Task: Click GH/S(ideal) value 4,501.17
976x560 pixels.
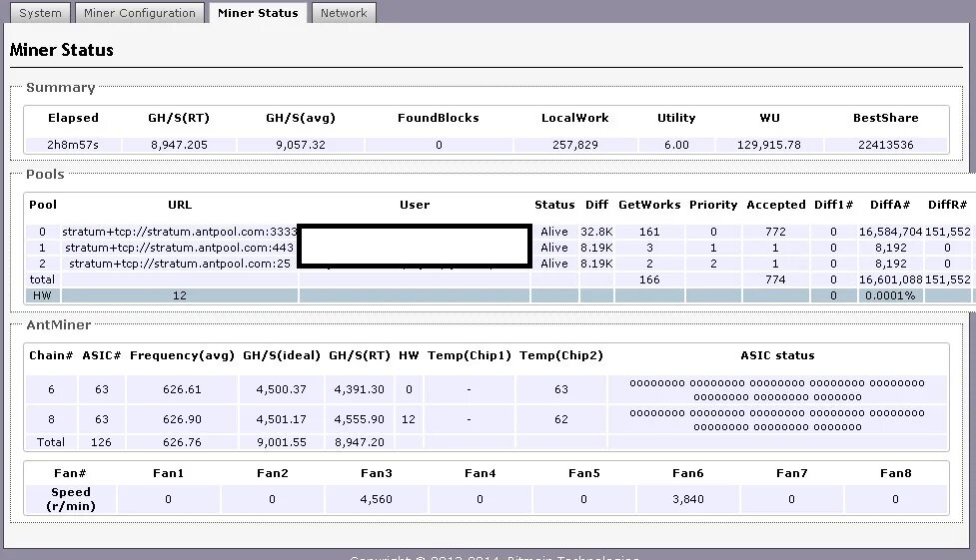Action: 282,419
